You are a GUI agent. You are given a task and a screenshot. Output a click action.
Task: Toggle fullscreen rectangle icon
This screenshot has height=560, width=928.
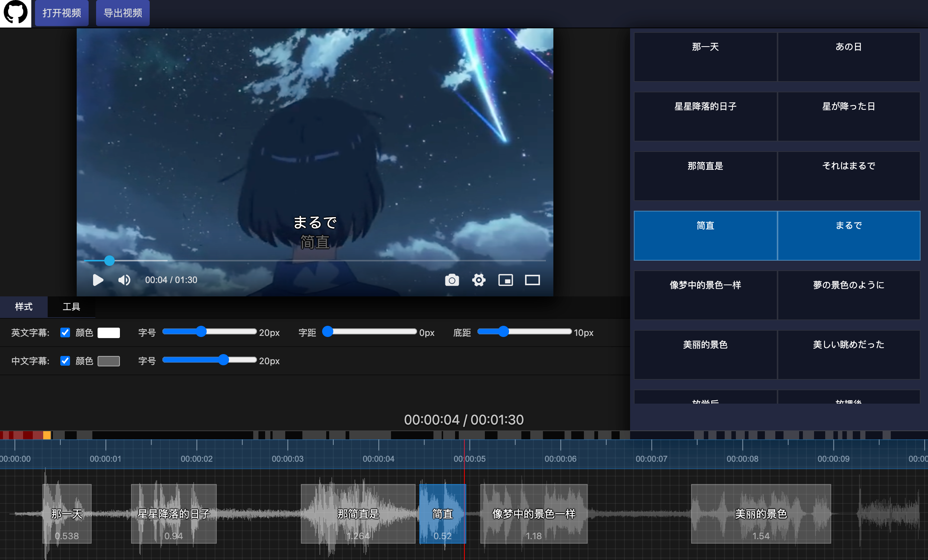click(x=532, y=280)
